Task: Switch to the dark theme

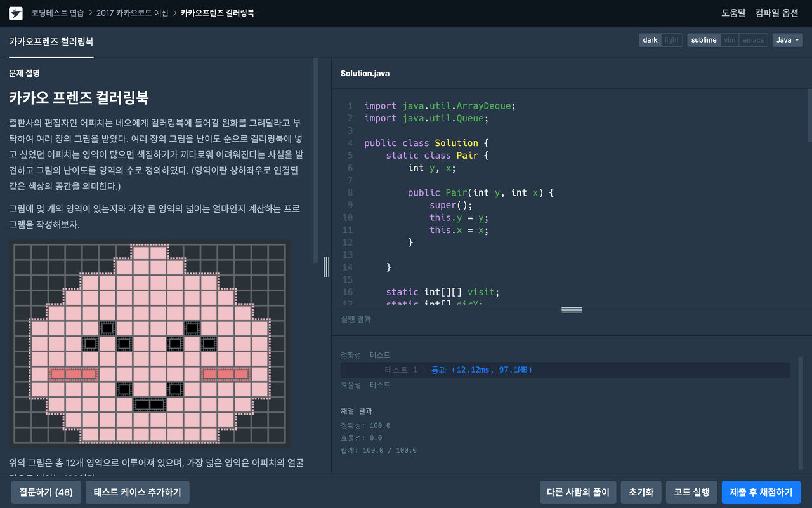Action: [650, 40]
